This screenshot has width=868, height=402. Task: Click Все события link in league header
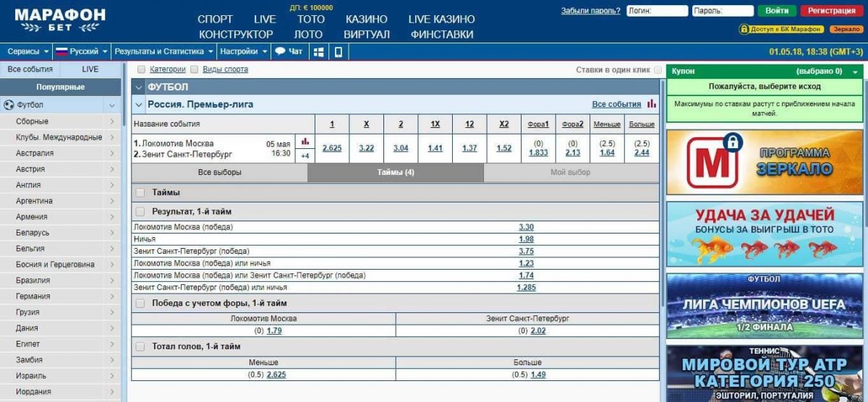[x=616, y=104]
